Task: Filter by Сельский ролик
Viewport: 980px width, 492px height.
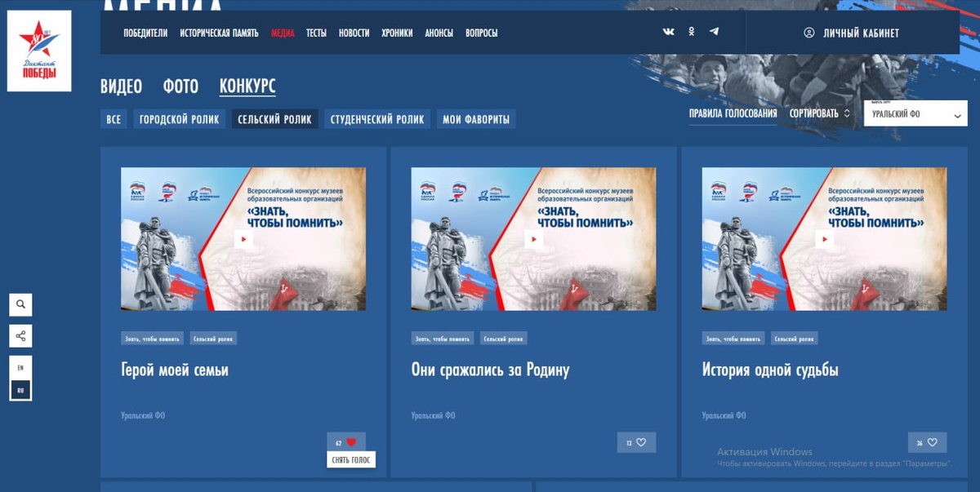Action: 274,119
